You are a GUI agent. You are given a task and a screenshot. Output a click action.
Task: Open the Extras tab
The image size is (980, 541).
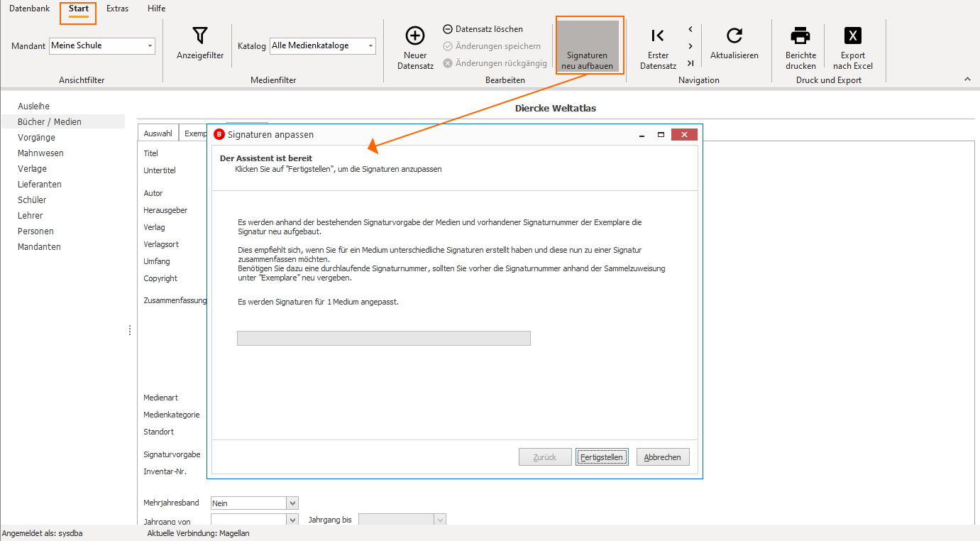click(118, 9)
